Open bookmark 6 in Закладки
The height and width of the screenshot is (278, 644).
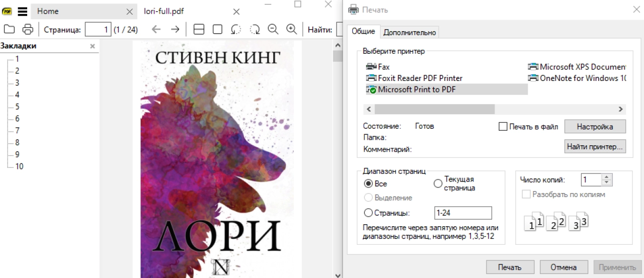pos(17,119)
